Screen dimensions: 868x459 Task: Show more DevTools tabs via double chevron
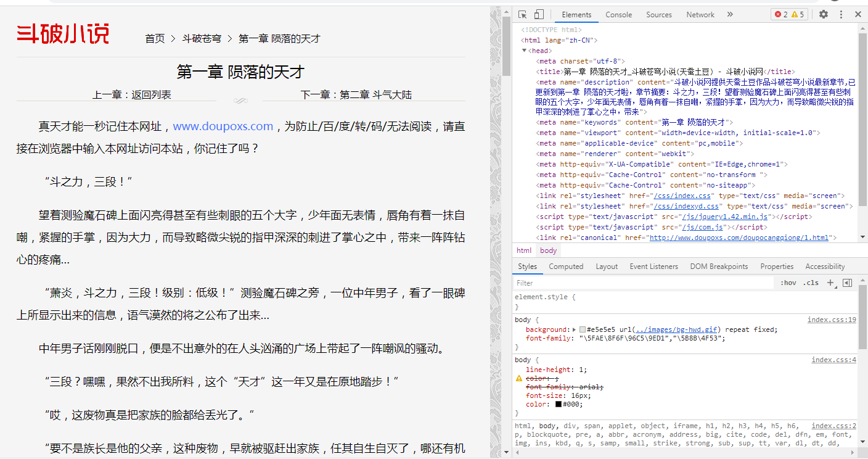(730, 14)
